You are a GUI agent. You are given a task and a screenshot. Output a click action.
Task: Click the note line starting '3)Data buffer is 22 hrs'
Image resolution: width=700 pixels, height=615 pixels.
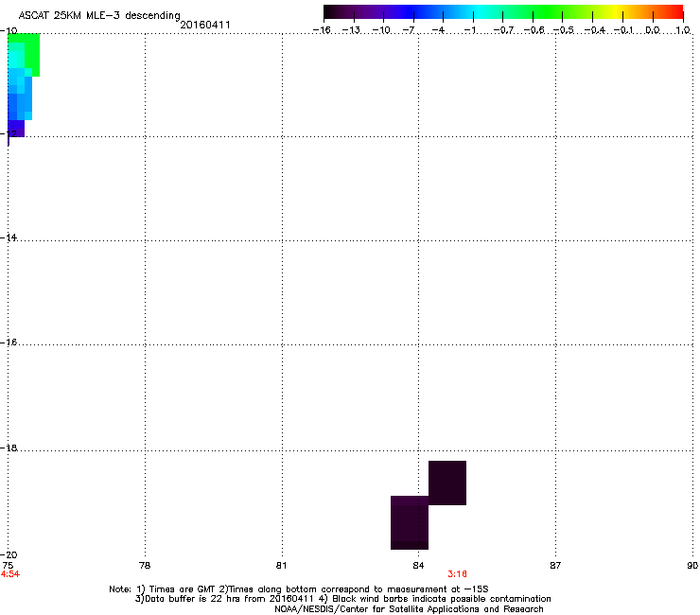342,599
